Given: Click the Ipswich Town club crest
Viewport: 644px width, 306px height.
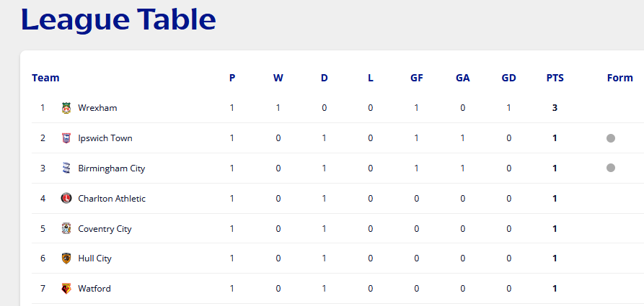Looking at the screenshot, I should 66,138.
